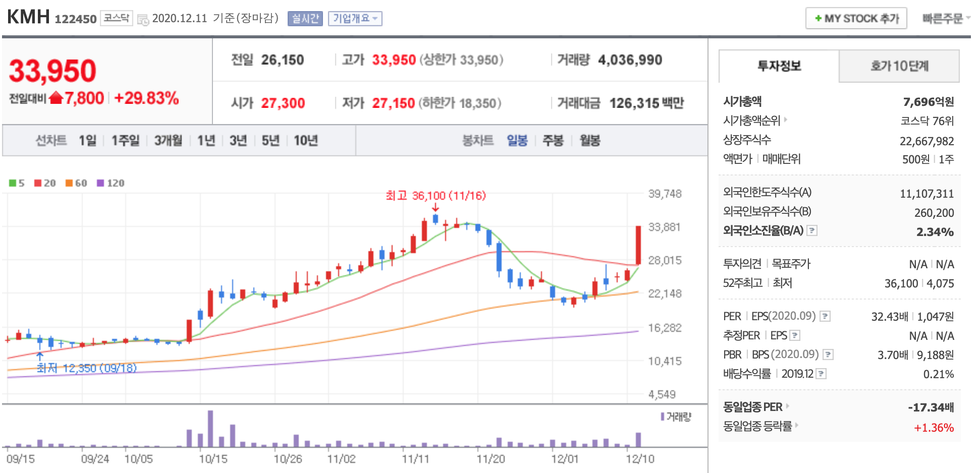Screen dimensions: 980x473
Task: Open the 기업개요 dropdown
Action: [355, 19]
